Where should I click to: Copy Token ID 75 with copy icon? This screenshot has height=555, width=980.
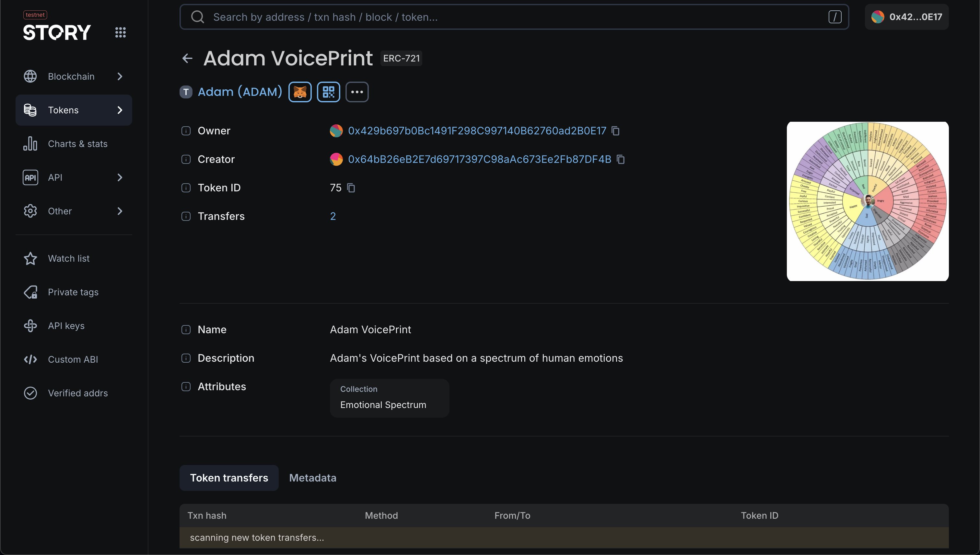click(351, 188)
